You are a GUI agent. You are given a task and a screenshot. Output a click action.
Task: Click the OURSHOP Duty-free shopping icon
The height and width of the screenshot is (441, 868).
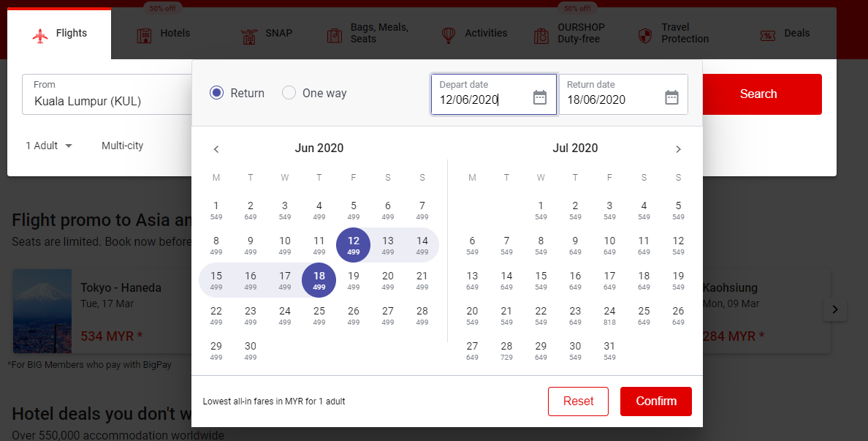541,35
